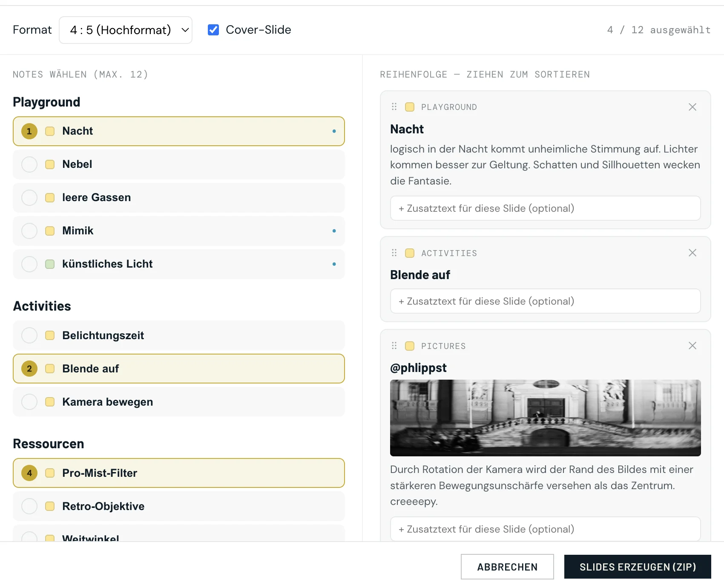Click the Nebel note title

tap(77, 164)
